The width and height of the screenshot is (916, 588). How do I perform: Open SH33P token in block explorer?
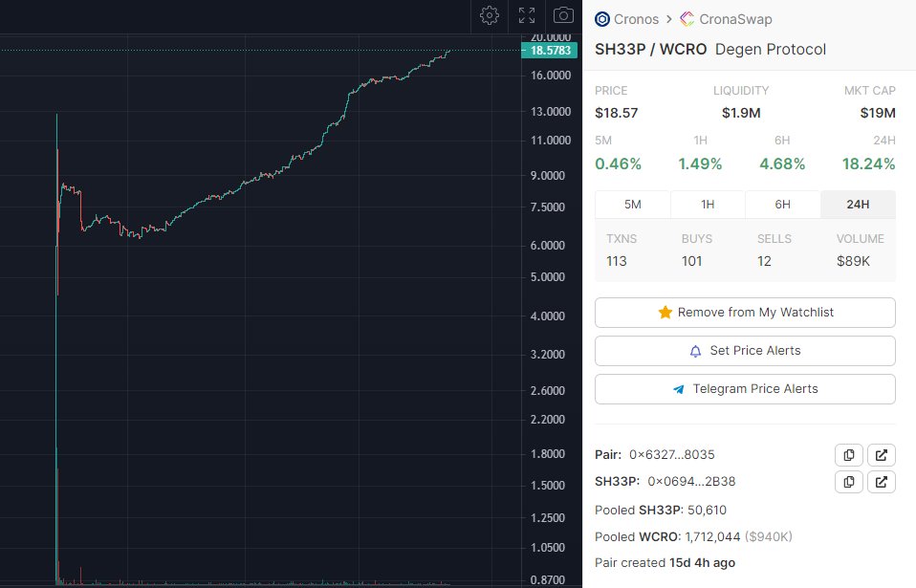(881, 482)
